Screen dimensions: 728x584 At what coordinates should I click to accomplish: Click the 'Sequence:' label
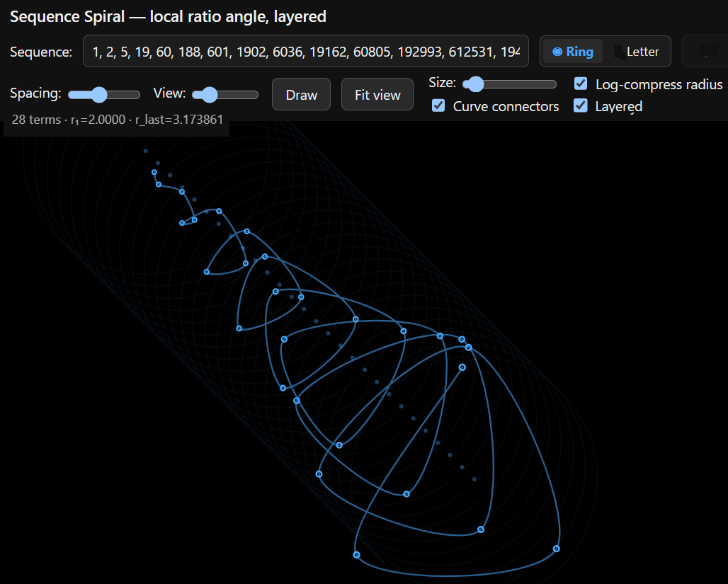(x=41, y=52)
